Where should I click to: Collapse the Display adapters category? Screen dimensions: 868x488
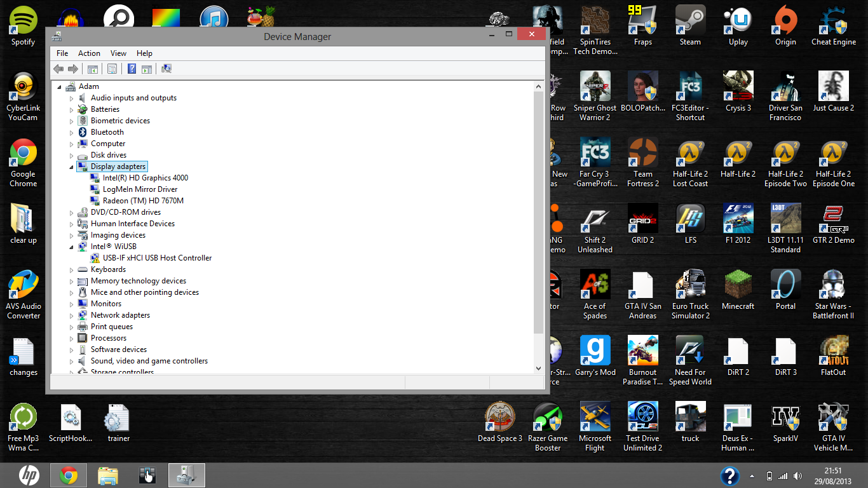72,167
